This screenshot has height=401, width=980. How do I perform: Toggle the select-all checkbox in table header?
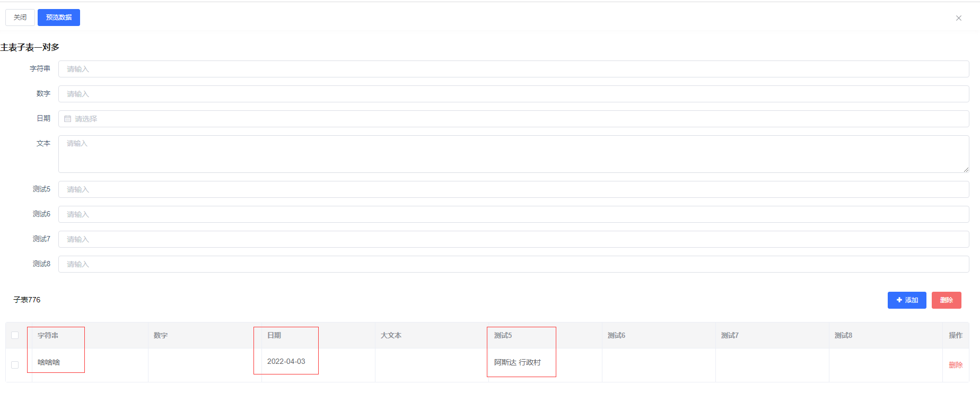point(15,335)
